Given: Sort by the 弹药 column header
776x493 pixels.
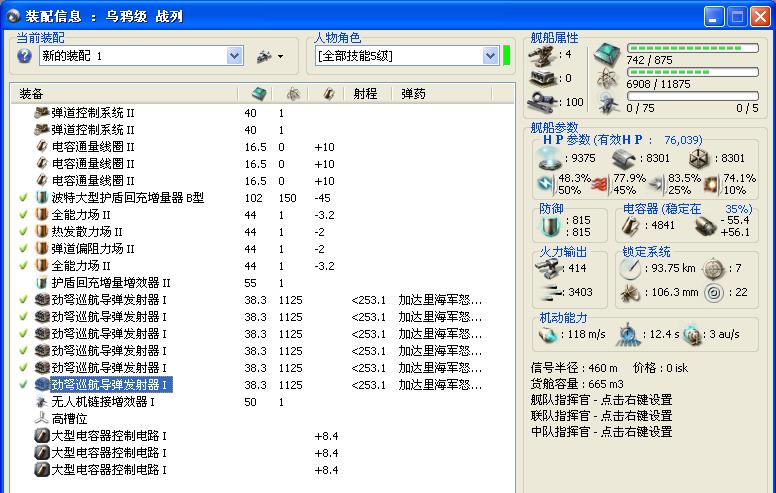Looking at the screenshot, I should pos(413,94).
